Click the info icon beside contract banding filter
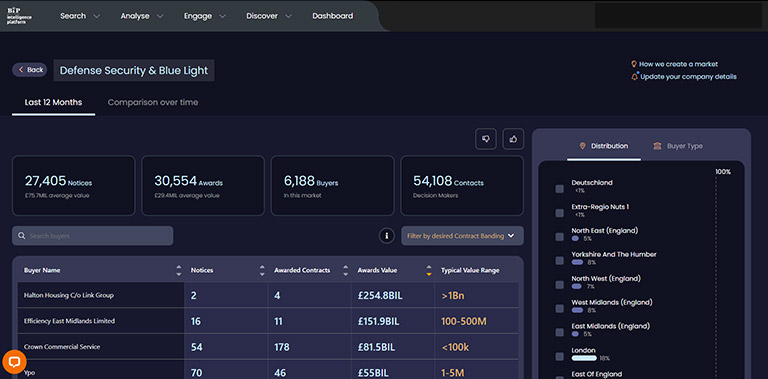This screenshot has height=379, width=768. coord(386,236)
